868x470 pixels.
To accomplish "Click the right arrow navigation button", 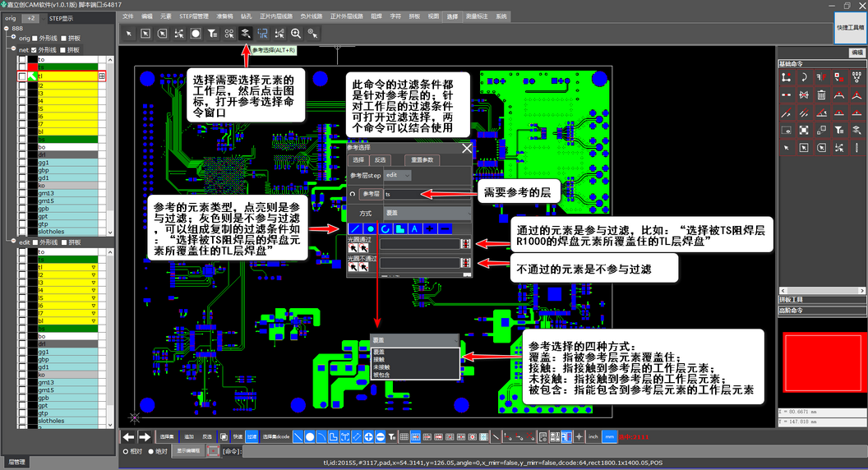I will (x=145, y=437).
